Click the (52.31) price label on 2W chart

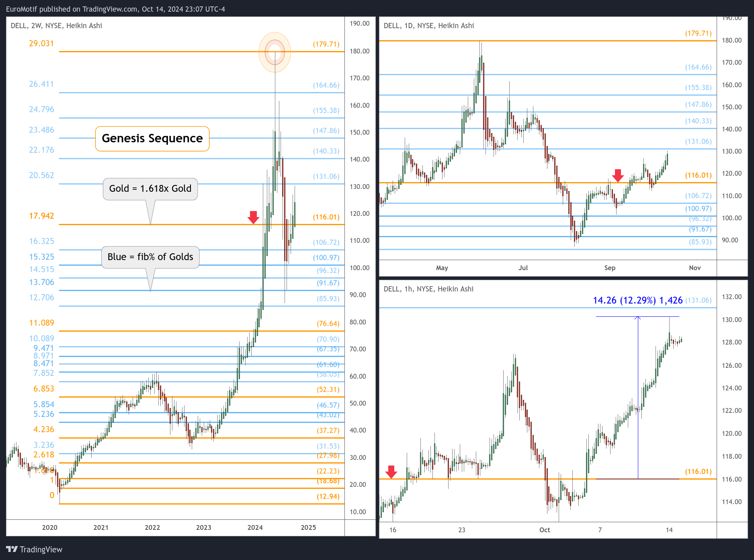coord(328,390)
